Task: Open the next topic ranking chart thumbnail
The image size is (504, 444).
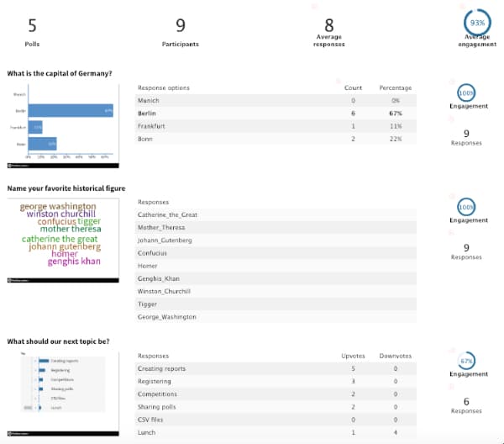Action: [63, 383]
